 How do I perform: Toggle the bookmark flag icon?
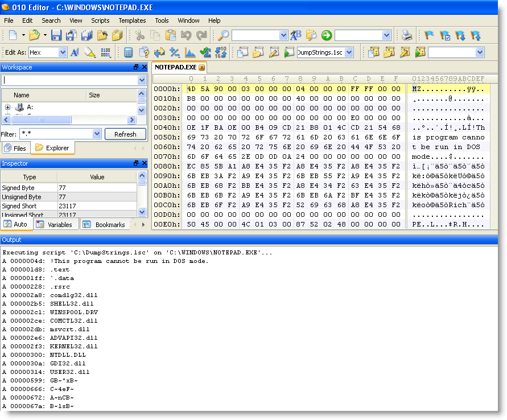coord(430,35)
